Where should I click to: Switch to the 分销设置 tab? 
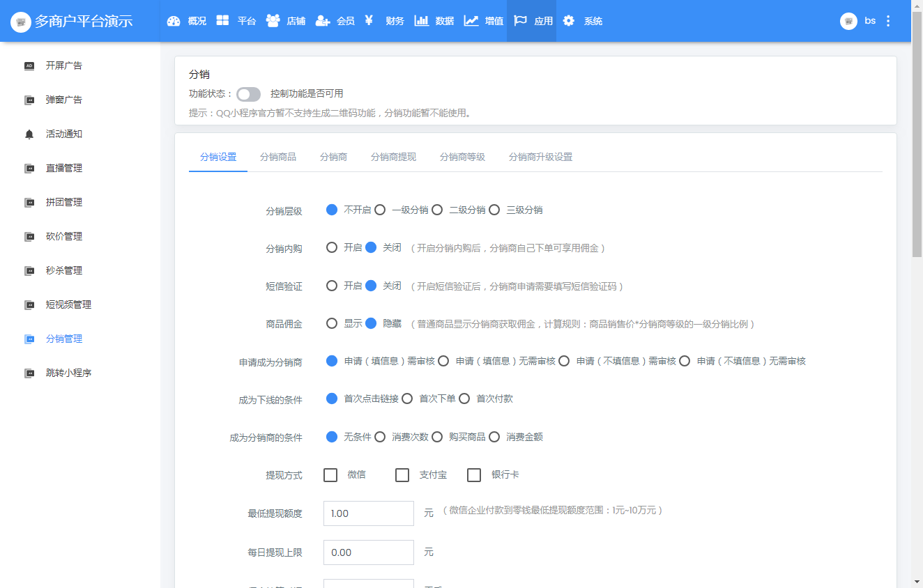(x=218, y=157)
